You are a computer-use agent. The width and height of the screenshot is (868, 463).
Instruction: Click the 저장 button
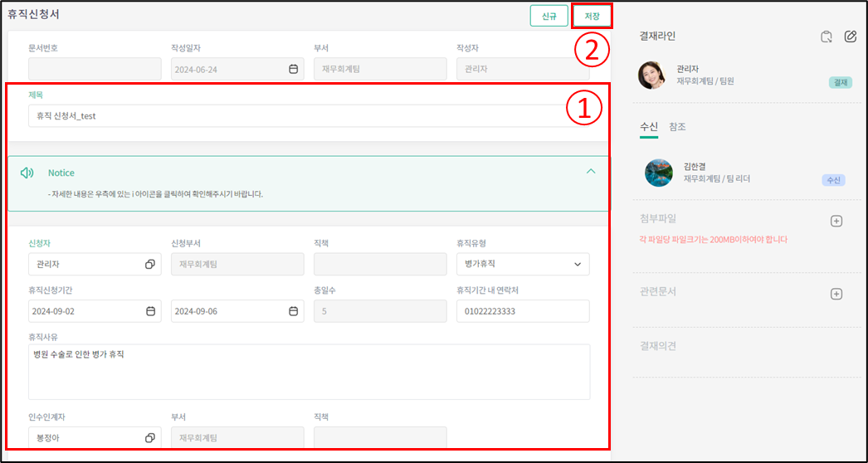[592, 16]
